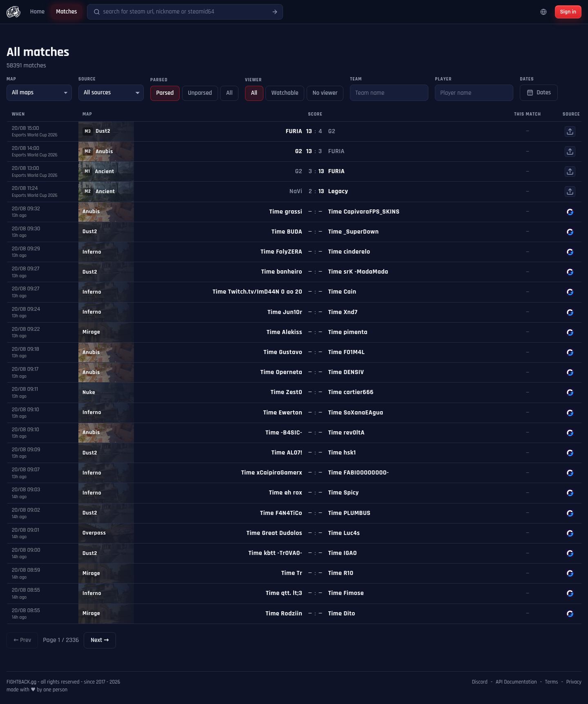The width and height of the screenshot is (588, 704).
Task: Click team name Time cartier666
Action: (351, 392)
